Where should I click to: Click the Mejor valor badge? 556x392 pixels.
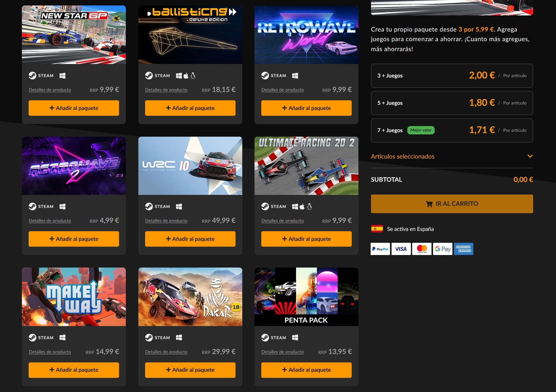pyautogui.click(x=421, y=130)
